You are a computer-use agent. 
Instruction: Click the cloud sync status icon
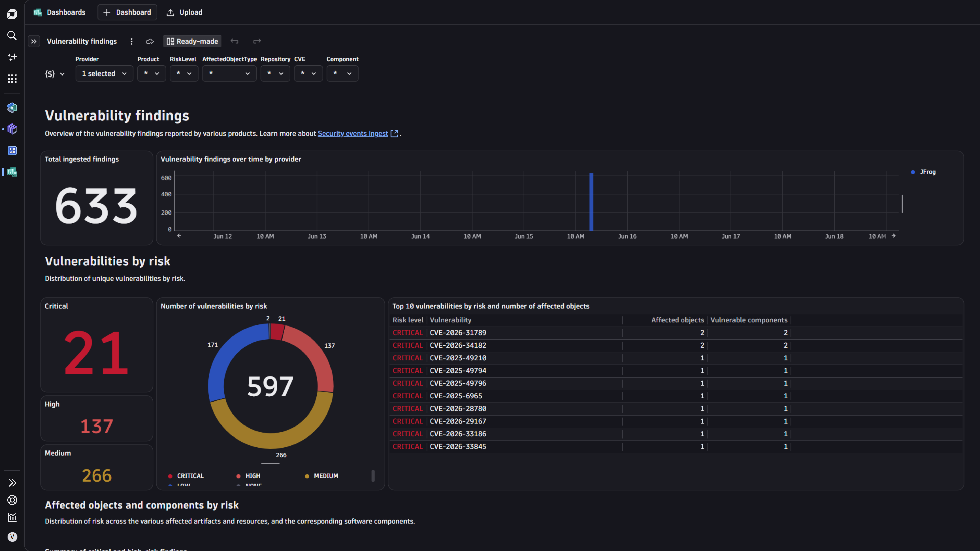pos(150,41)
